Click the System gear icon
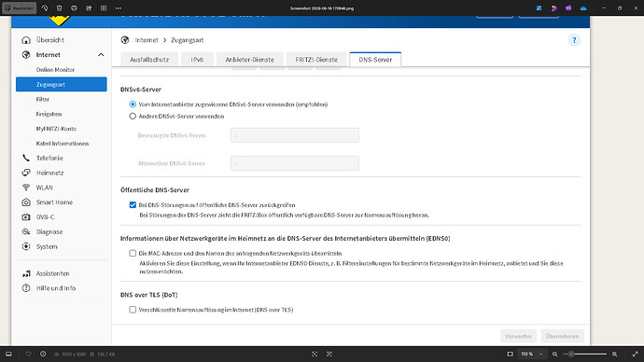 (x=26, y=246)
